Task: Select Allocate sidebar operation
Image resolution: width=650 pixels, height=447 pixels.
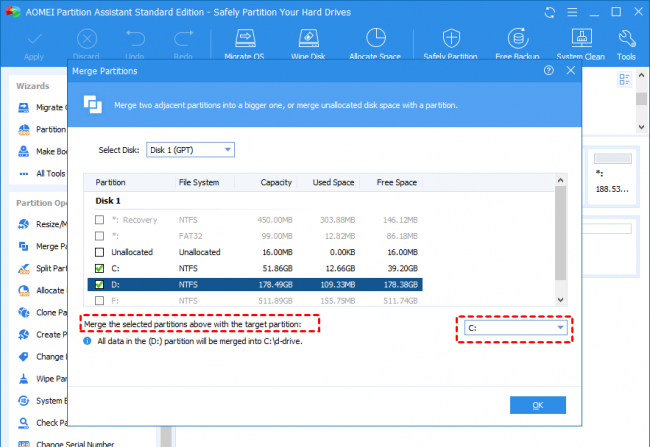Action: coord(41,290)
